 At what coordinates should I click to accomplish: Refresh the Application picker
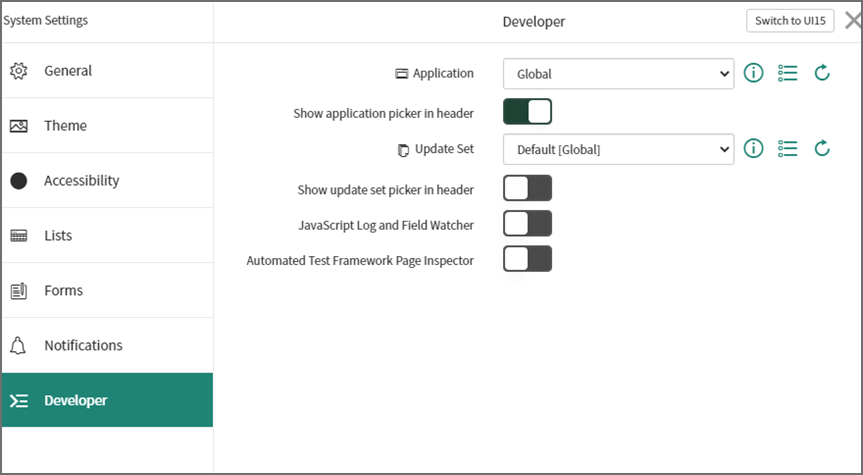coord(822,73)
